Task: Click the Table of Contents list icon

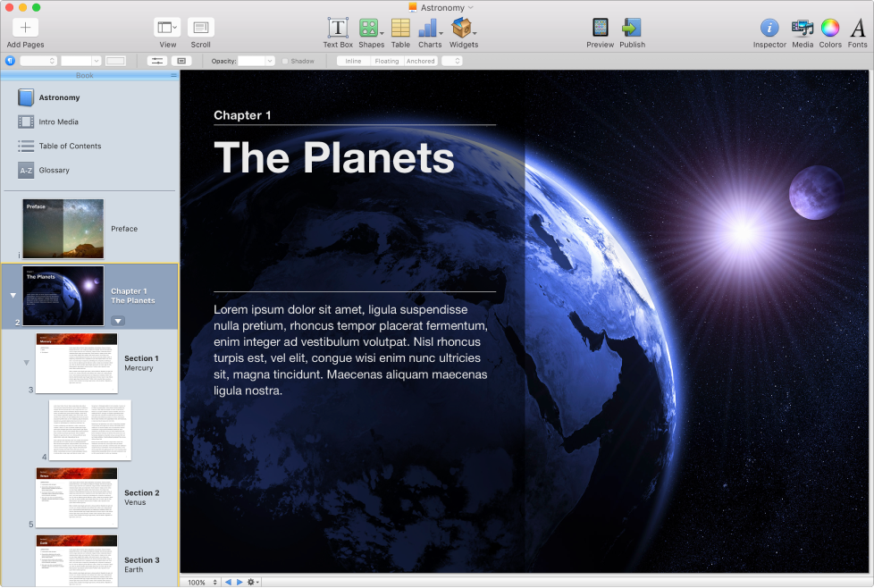Action: coord(26,146)
